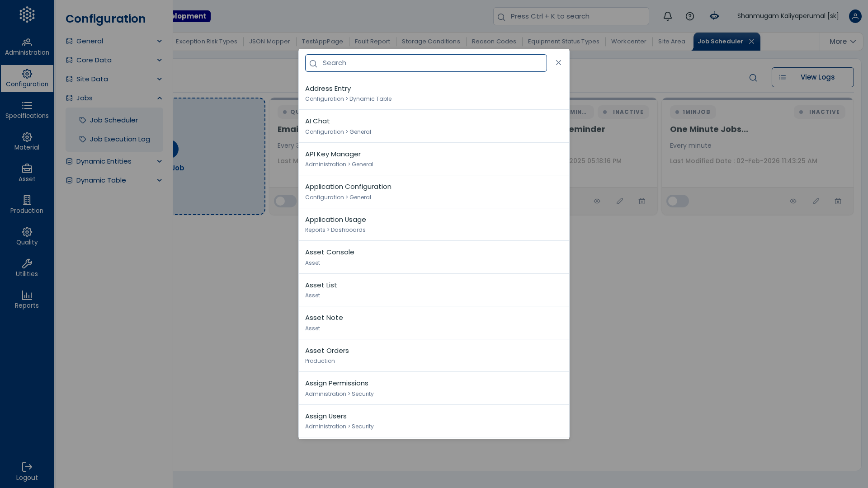
Task: Switch to the Site Area tab
Action: tap(672, 42)
